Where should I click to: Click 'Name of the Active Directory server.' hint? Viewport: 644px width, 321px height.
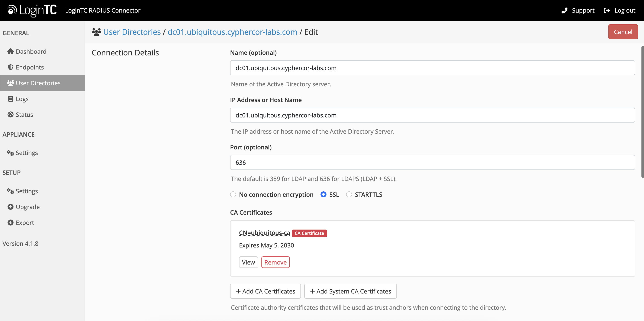[281, 84]
